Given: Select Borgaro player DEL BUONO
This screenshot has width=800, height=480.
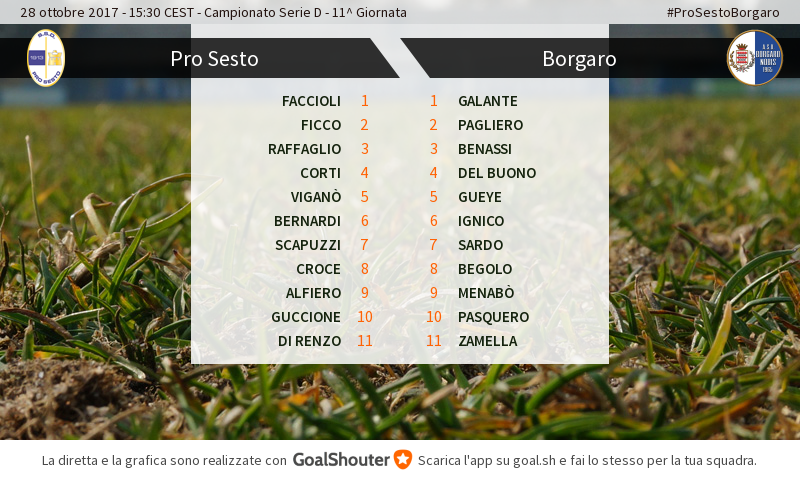Looking at the screenshot, I should 497,173.
